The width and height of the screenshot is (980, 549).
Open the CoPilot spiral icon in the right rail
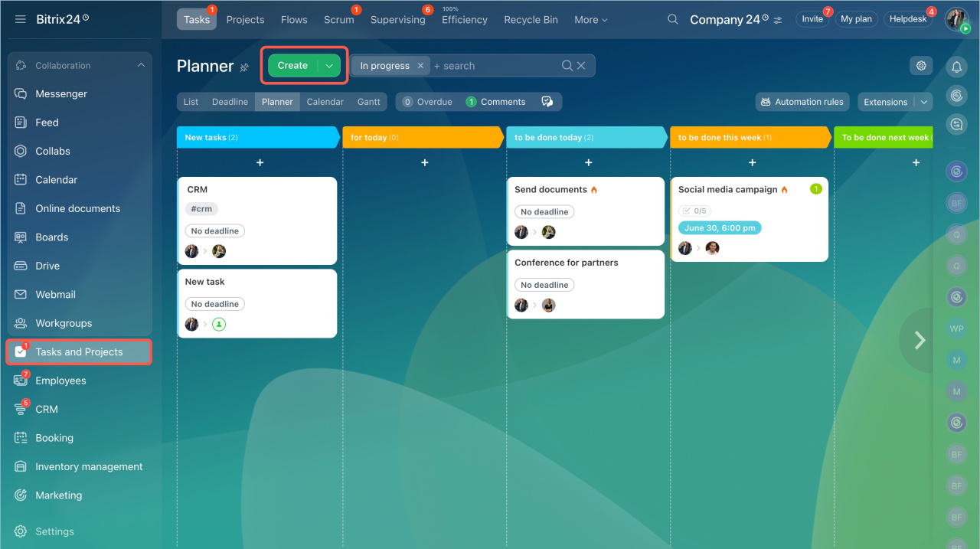click(956, 96)
